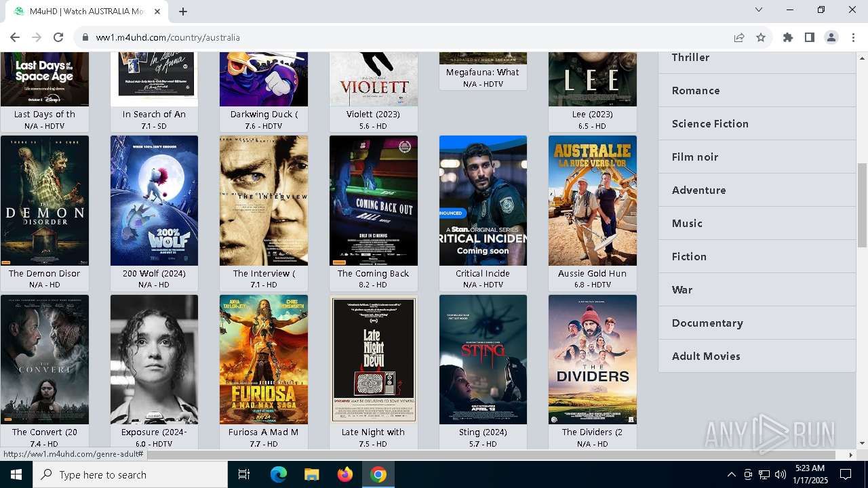Open the taskbar clock showing 5:23 AM
The image size is (868, 488).
click(x=810, y=474)
